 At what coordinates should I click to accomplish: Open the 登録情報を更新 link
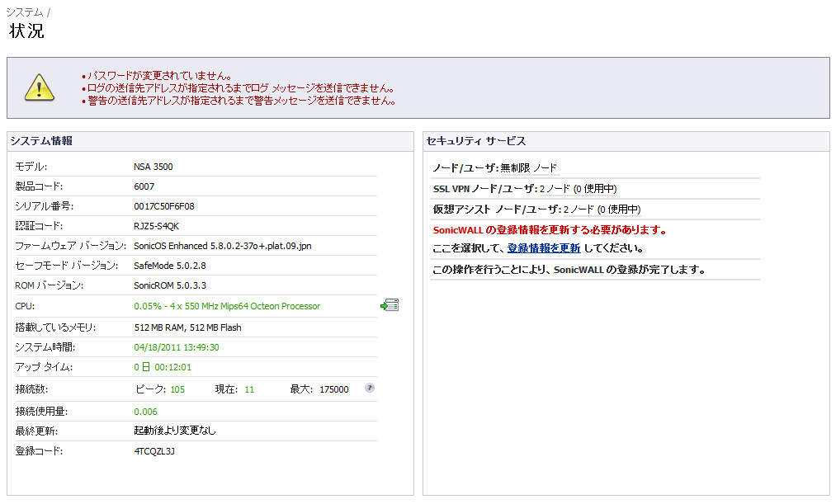tap(543, 248)
